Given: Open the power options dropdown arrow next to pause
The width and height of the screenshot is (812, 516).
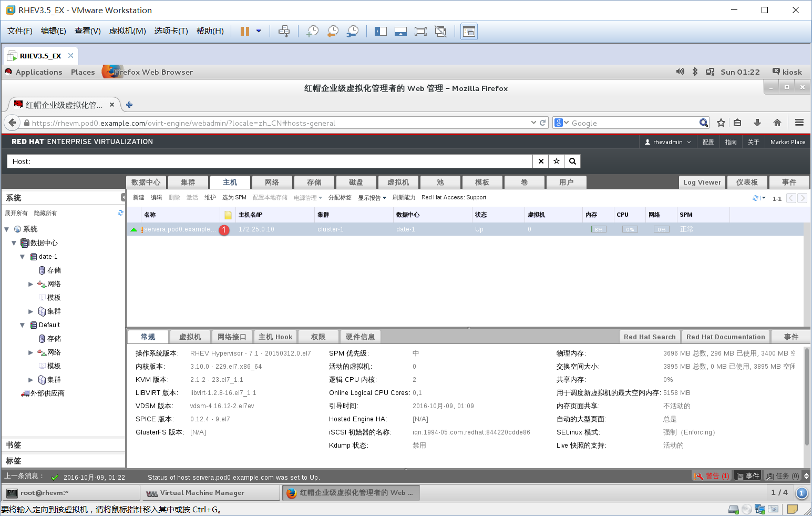Looking at the screenshot, I should (x=259, y=31).
